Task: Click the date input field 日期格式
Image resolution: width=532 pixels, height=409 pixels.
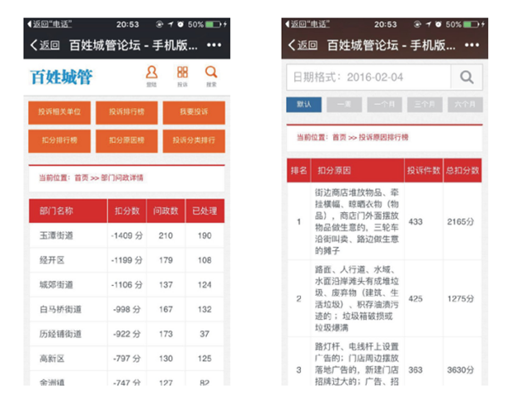Action: coord(369,77)
